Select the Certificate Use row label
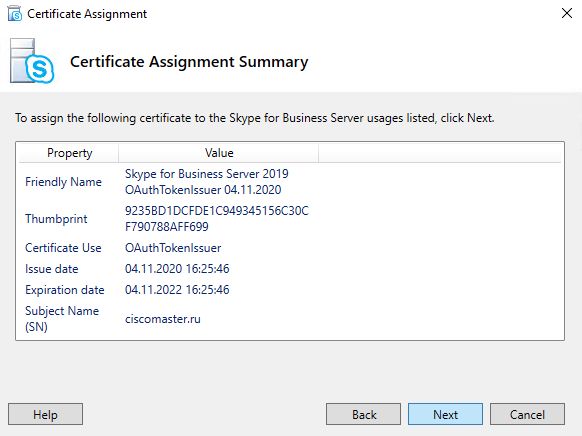The height and width of the screenshot is (436, 582). [63, 248]
